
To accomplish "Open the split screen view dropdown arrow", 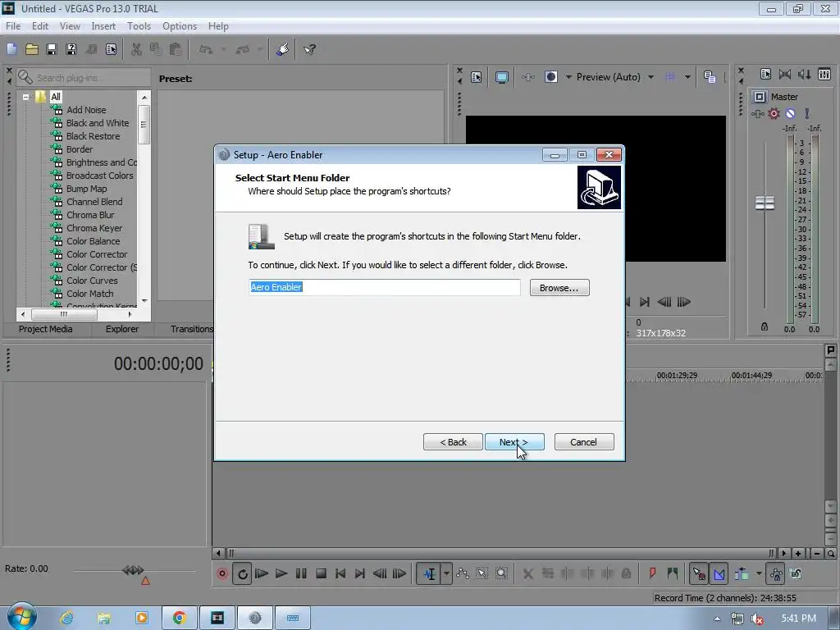I will click(x=568, y=77).
